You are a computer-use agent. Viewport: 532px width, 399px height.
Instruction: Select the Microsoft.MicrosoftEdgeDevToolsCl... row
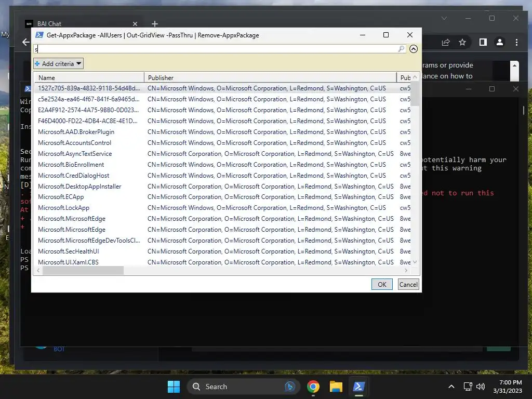click(x=222, y=240)
